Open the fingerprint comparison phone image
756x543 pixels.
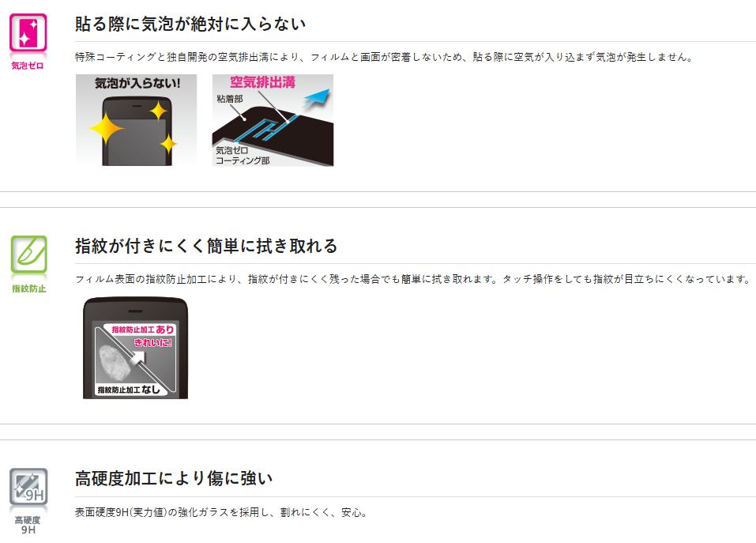point(136,348)
